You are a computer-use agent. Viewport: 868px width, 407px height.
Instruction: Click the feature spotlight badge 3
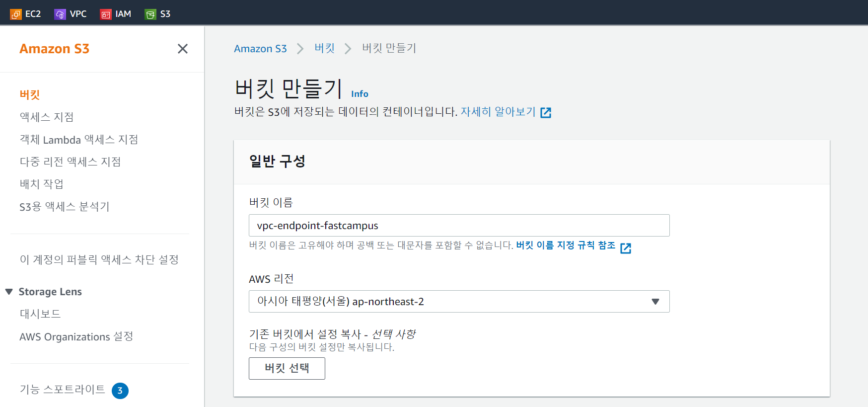pos(120,391)
